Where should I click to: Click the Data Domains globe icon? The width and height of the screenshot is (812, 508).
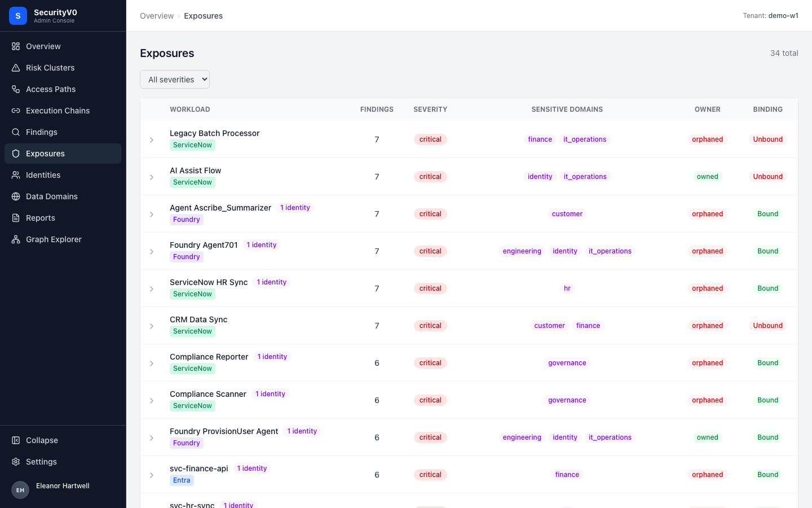[16, 196]
